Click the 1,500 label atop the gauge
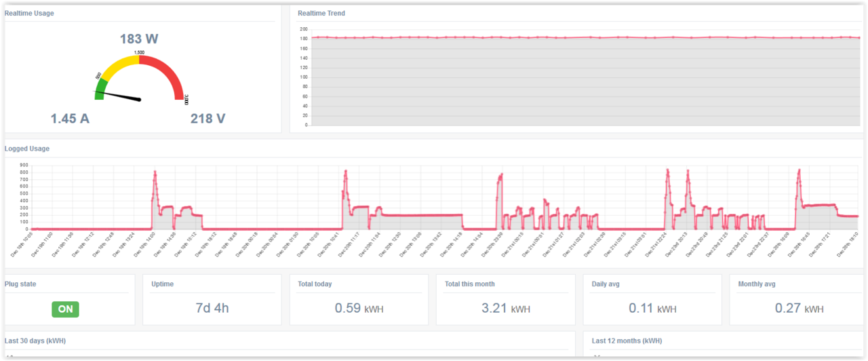This screenshot has height=361, width=868. click(139, 52)
